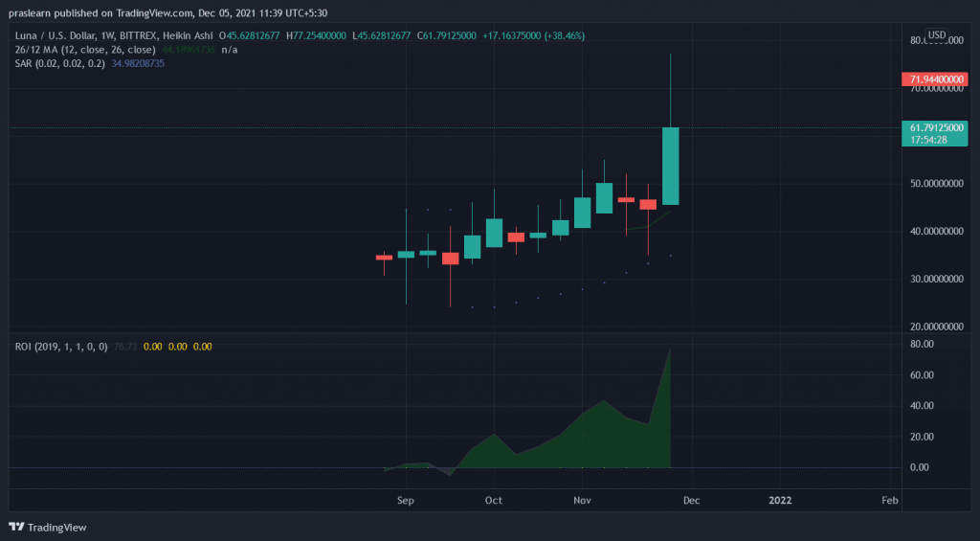Screen dimensions: 980x541
Task: Click the USD currency label
Action: (x=936, y=35)
